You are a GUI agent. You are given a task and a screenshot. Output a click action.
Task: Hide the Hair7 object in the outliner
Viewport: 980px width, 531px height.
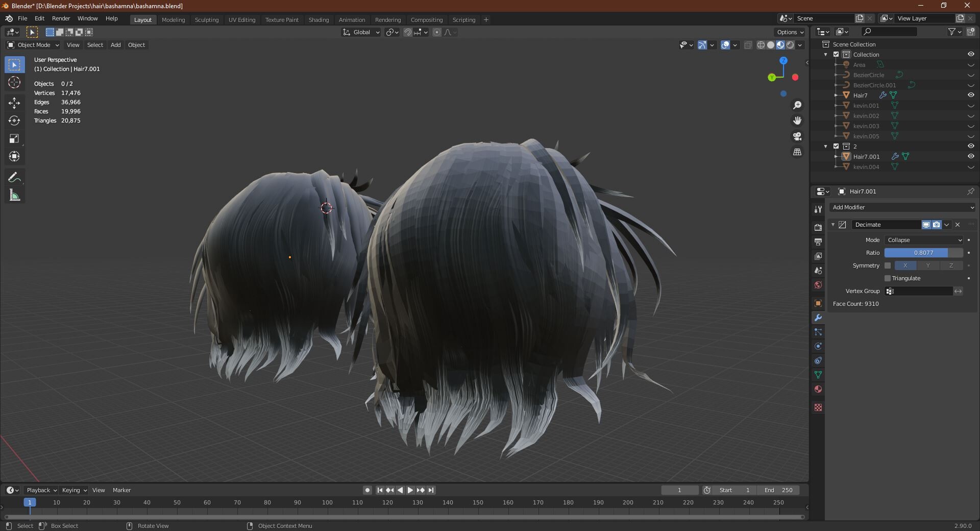(970, 95)
